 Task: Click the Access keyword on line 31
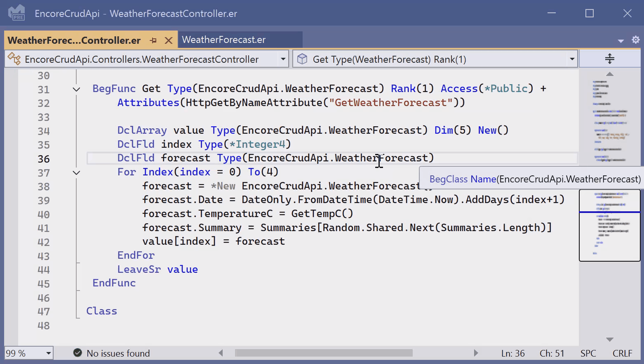pyautogui.click(x=459, y=88)
